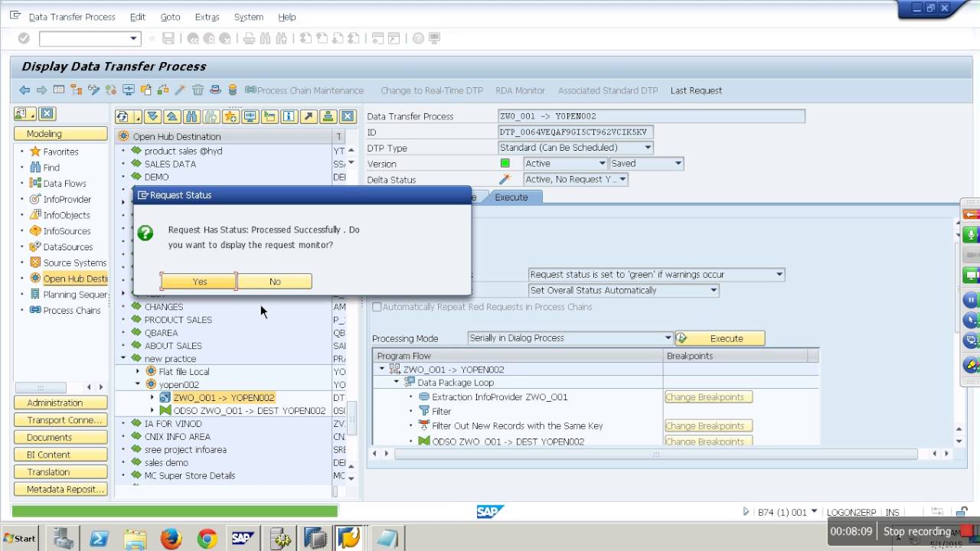Open the DTP Type dropdown
980x551 pixels.
648,148
